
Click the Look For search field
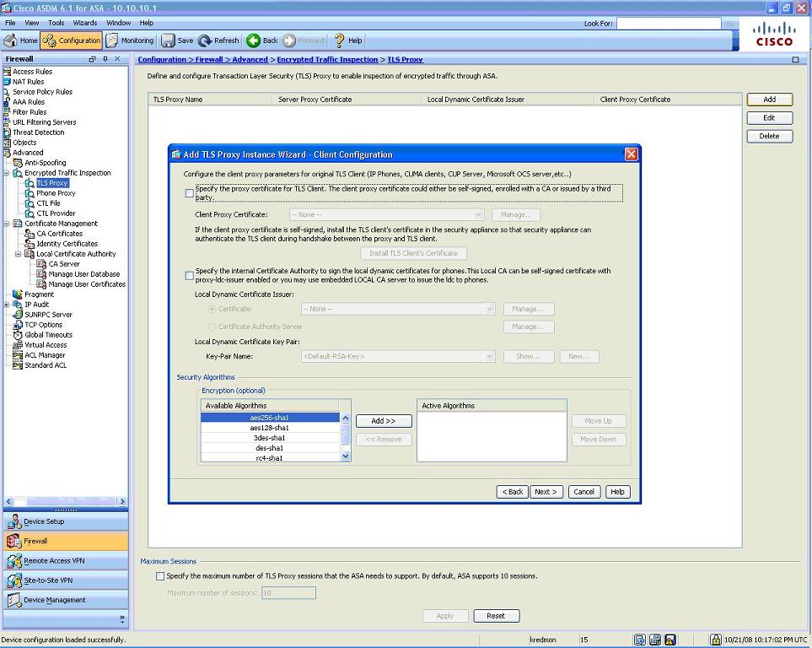[669, 24]
